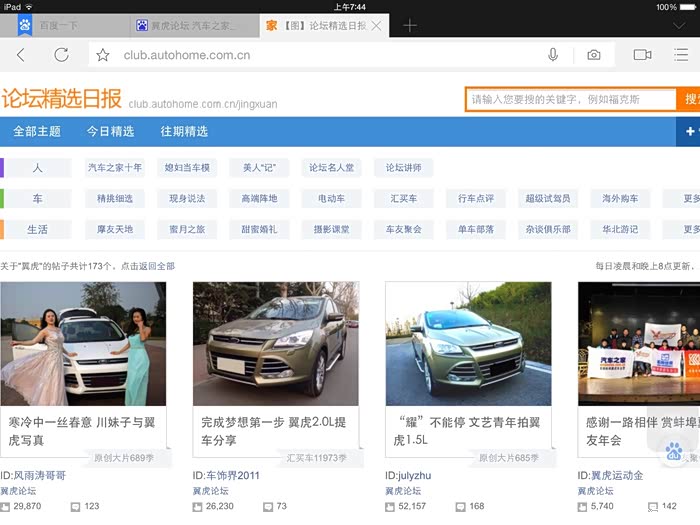700x525 pixels.
Task: Select 今日精选 in the blue navigation bar
Action: point(110,131)
